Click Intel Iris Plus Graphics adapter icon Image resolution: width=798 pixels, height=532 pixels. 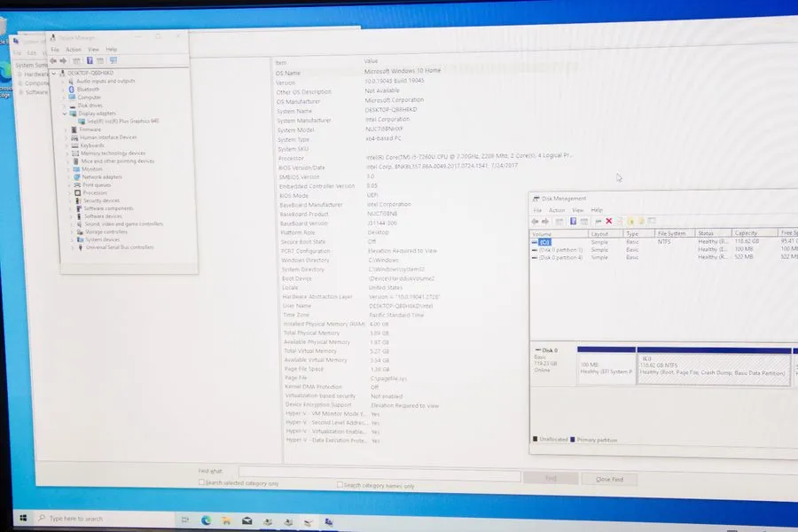(82, 121)
